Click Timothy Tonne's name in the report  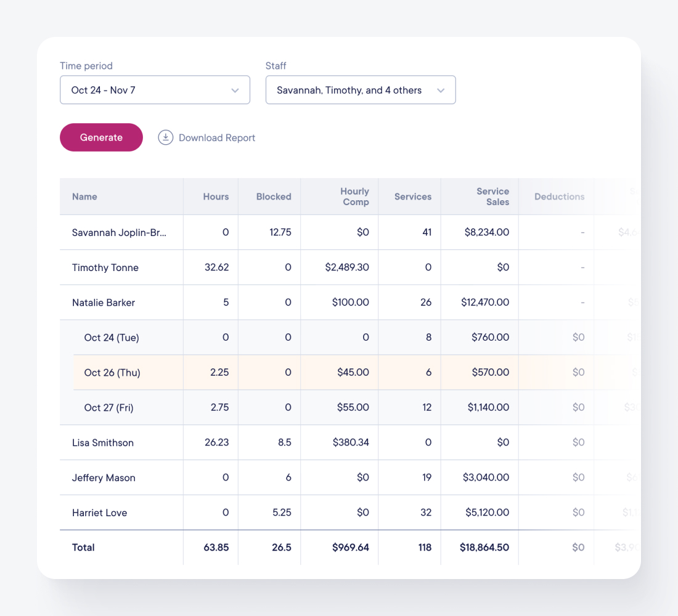pyautogui.click(x=104, y=267)
